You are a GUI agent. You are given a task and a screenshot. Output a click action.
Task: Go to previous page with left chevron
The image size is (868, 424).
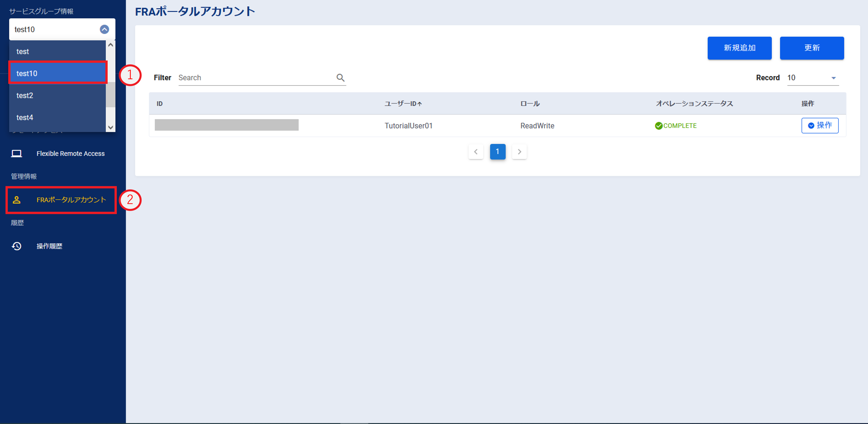(475, 152)
